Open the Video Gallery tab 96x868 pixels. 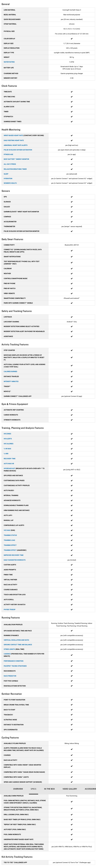(x=70, y=789)
